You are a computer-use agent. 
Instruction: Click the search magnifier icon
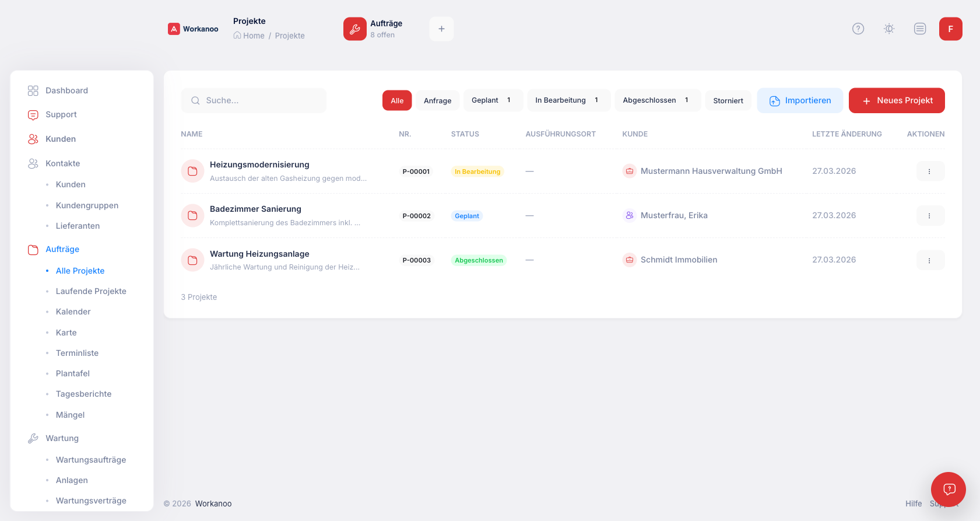point(195,100)
